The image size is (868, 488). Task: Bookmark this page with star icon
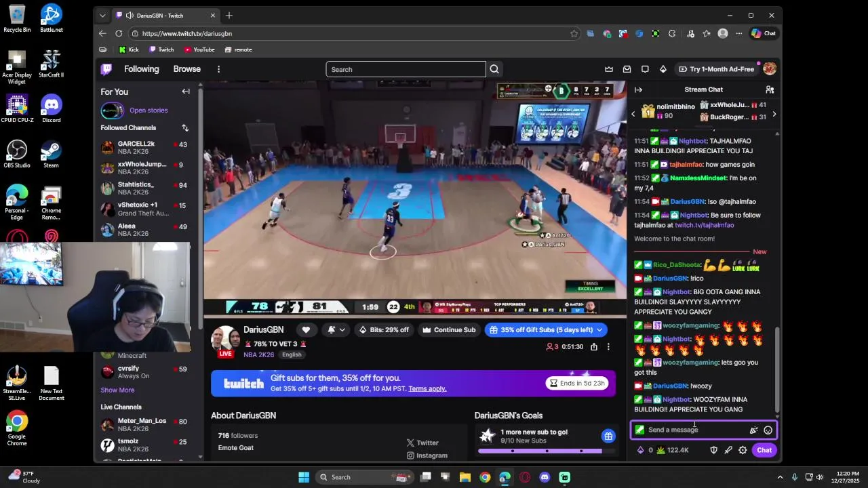574,33
